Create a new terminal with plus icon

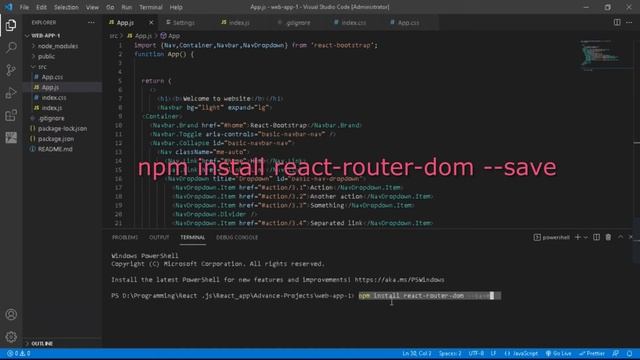578,237
